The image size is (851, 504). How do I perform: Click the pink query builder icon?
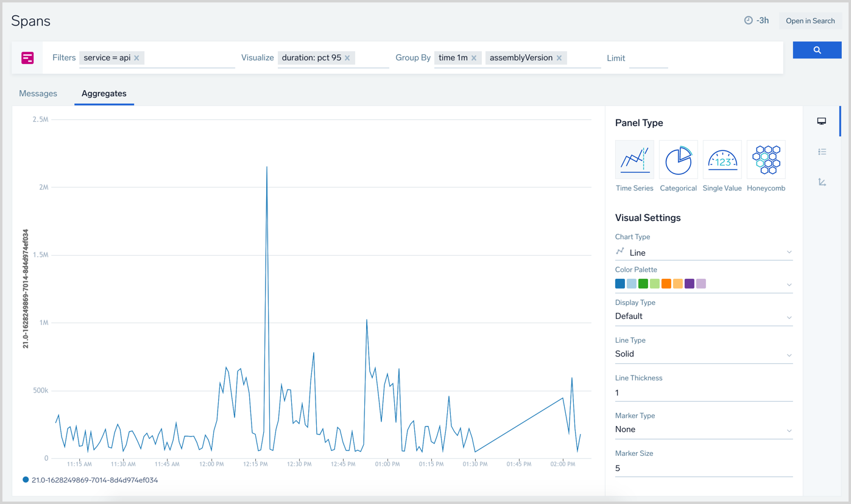coord(27,58)
